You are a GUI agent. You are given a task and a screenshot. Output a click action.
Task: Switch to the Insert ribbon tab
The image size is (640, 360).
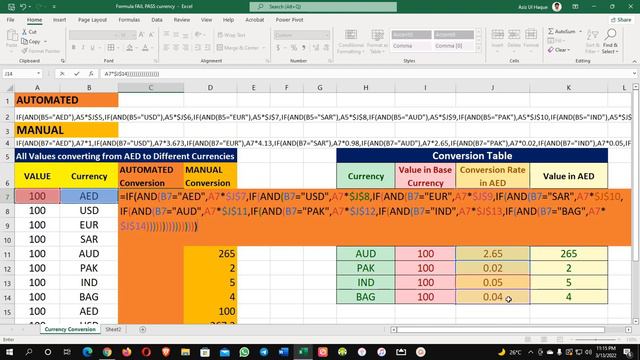59,20
